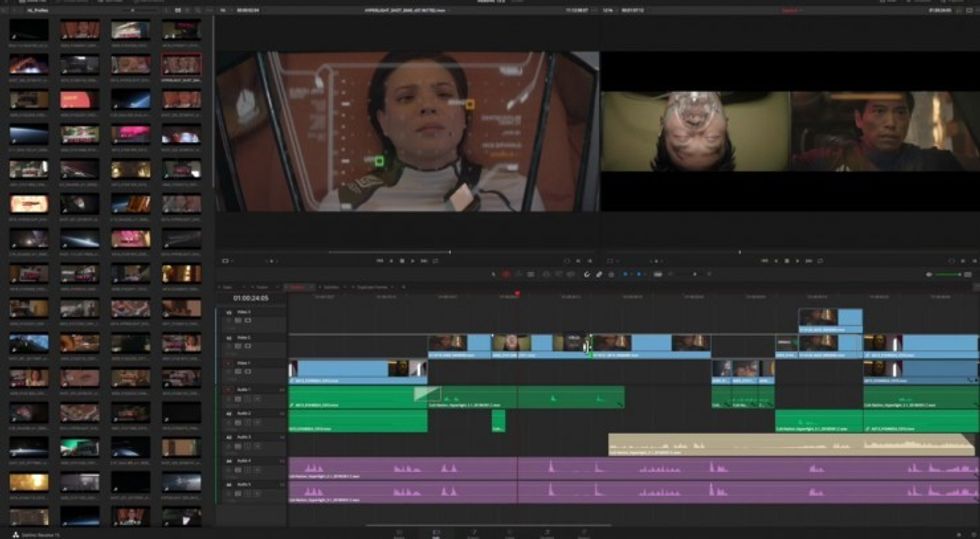The height and width of the screenshot is (539, 980).
Task: Open the media pool search icon
Action: point(198,11)
